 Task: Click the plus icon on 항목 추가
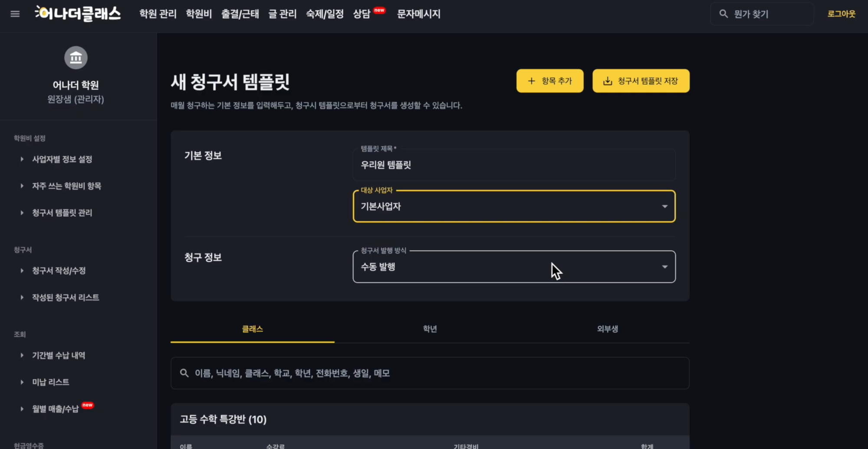point(532,81)
